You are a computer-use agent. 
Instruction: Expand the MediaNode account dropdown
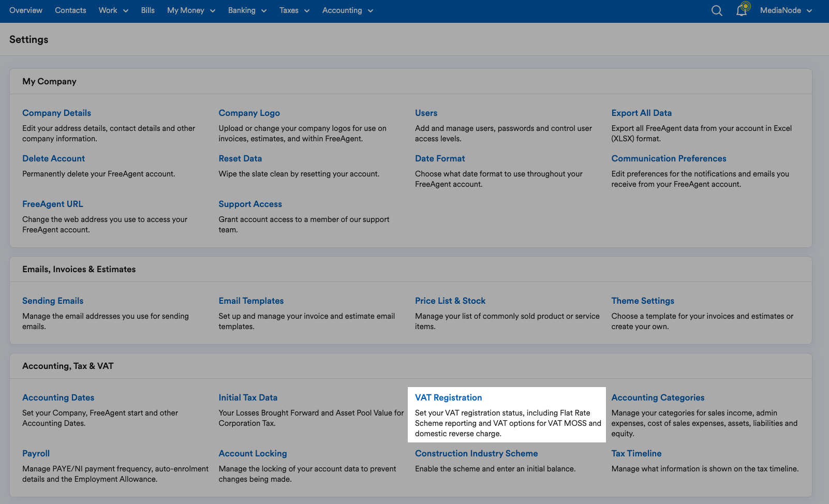(x=786, y=10)
